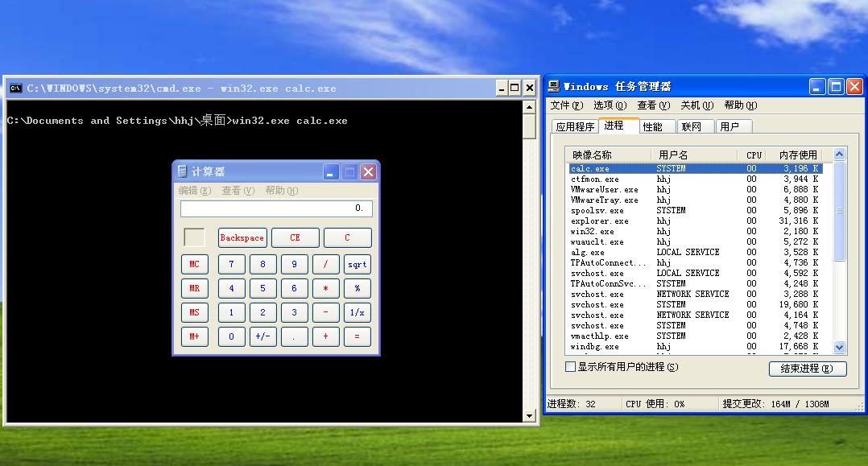Sort processes by 内存使用 column header
Image resolution: width=868 pixels, height=466 pixels.
click(798, 155)
